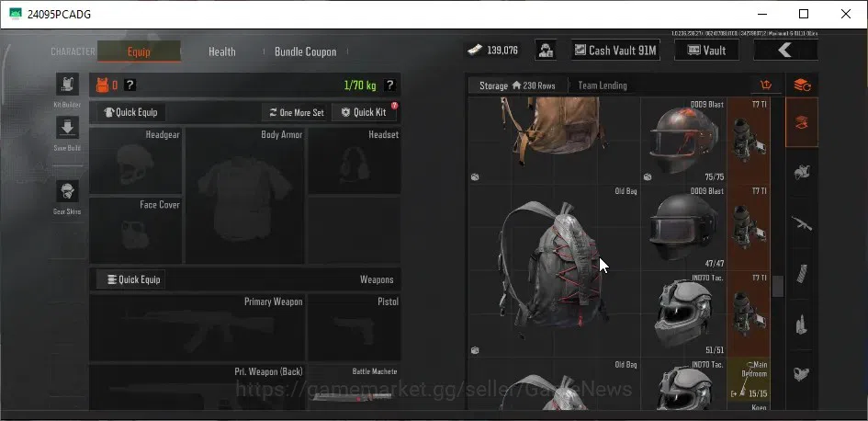Viewport: 868px width, 421px height.
Task: Open the Quick Kit button
Action: pyautogui.click(x=365, y=112)
